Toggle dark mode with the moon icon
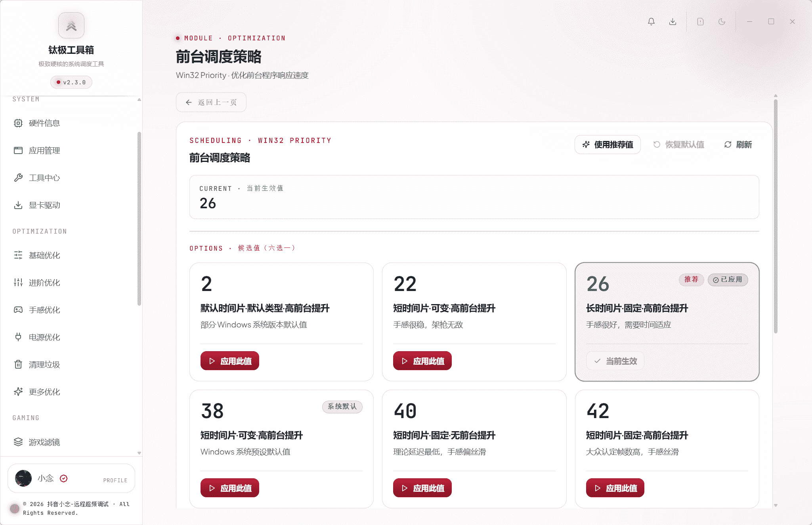812x525 pixels. coord(722,22)
